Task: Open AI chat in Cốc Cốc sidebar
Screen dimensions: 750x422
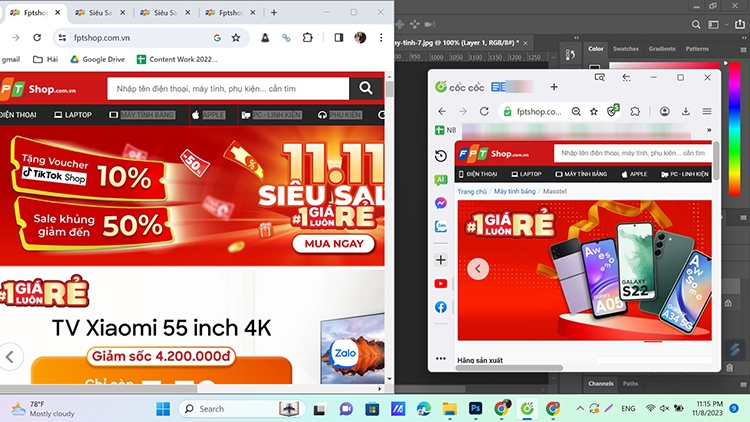Action: [441, 180]
